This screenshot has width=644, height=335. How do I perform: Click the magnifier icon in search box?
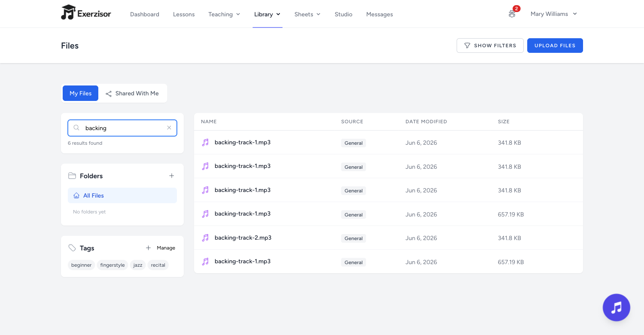[76, 128]
